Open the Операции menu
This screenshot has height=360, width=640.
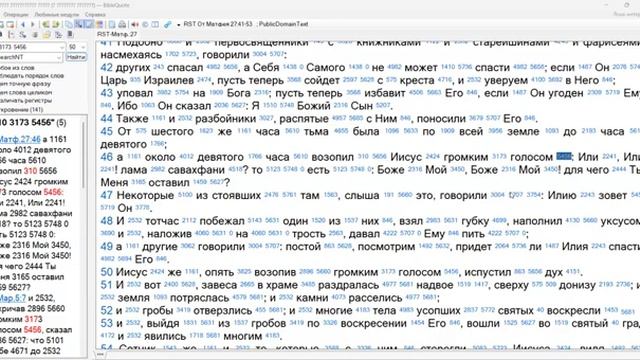16,14
